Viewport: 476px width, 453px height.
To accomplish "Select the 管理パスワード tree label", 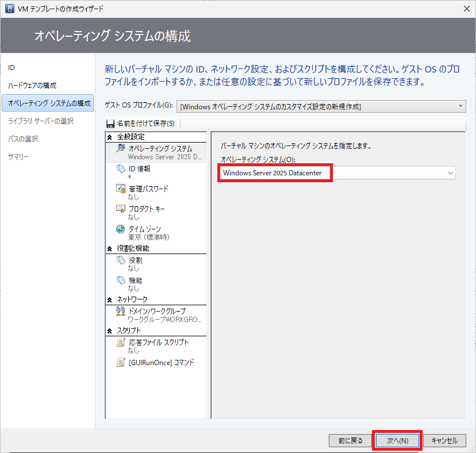I will (x=148, y=189).
